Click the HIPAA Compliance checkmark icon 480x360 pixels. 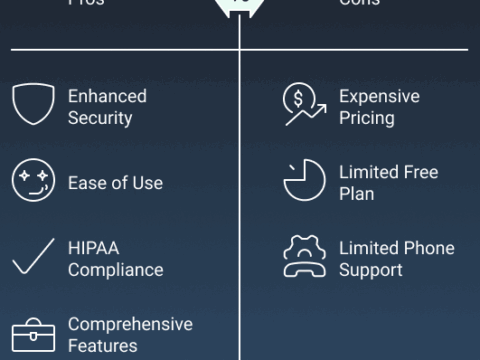[x=33, y=256]
